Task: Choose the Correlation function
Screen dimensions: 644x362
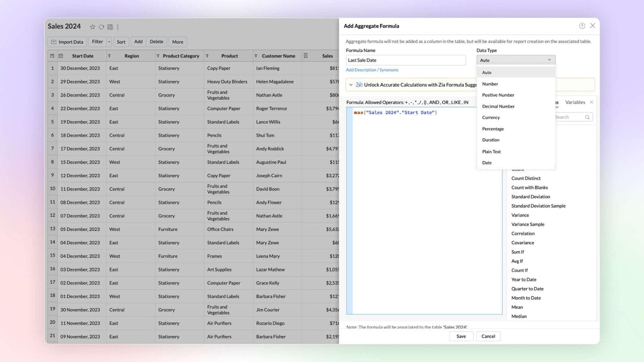Action: 523,234
